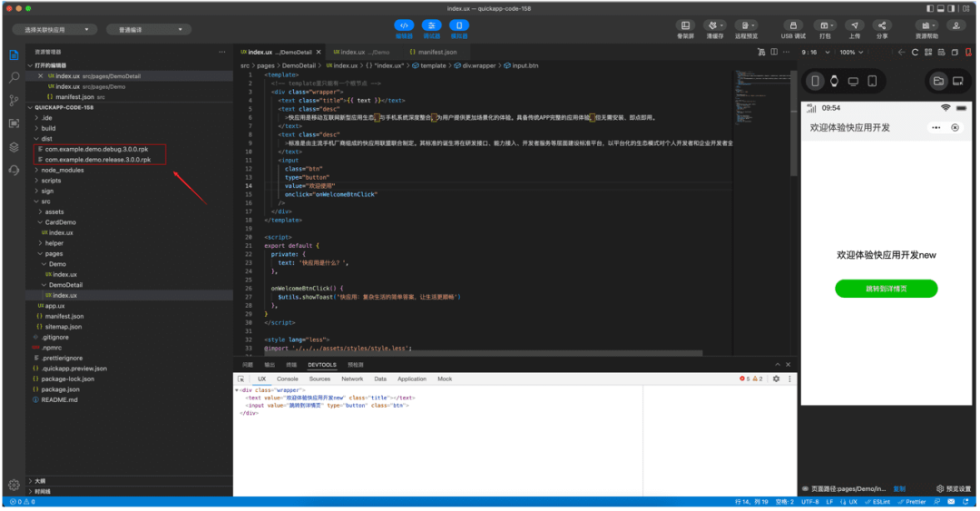
Task: Open the headset support icon in activity bar
Action: point(14,170)
